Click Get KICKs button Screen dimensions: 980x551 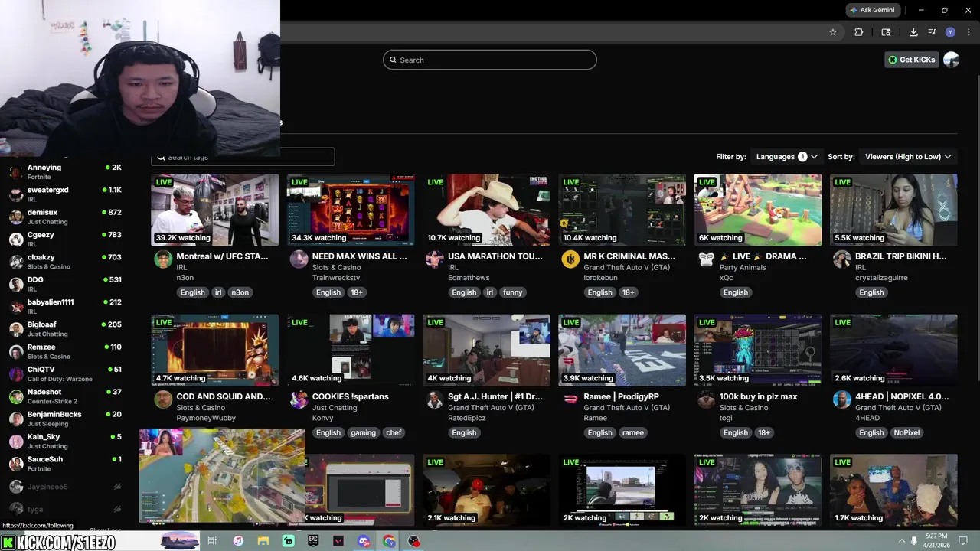tap(911, 60)
